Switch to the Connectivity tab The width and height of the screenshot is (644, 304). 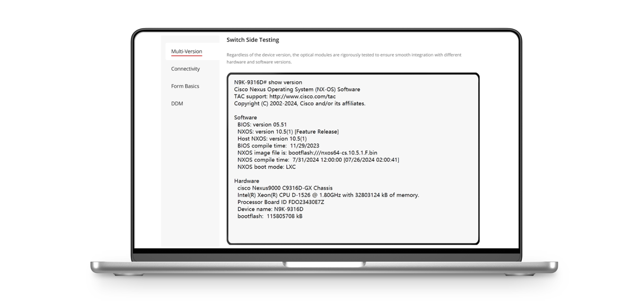185,69
